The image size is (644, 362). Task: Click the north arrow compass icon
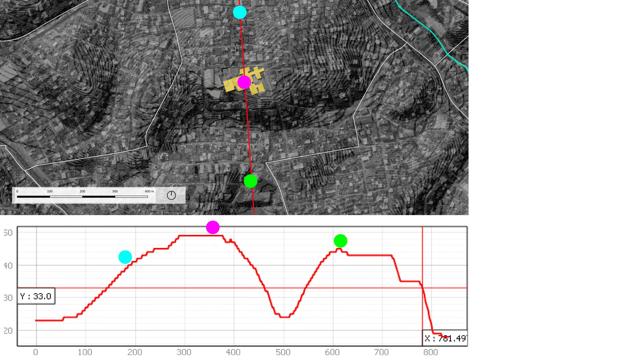pyautogui.click(x=171, y=195)
